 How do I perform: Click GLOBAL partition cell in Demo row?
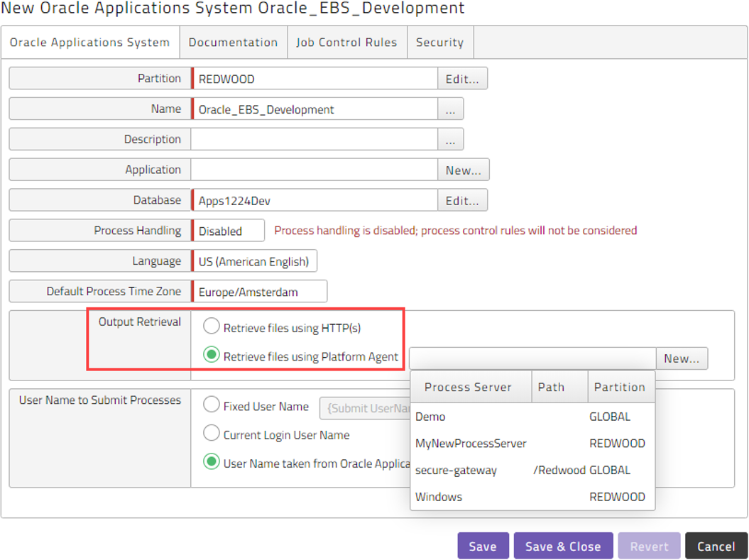(610, 417)
